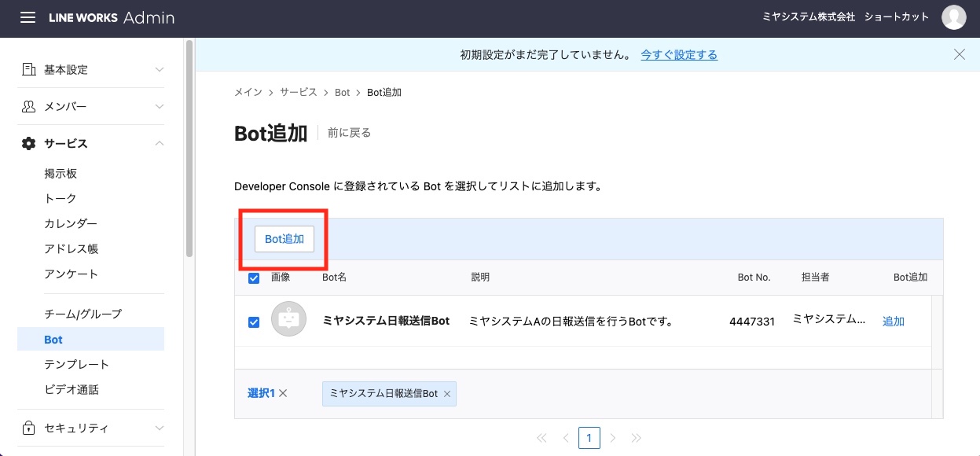Go to the last page arrow
The height and width of the screenshot is (456, 980).
(x=637, y=438)
